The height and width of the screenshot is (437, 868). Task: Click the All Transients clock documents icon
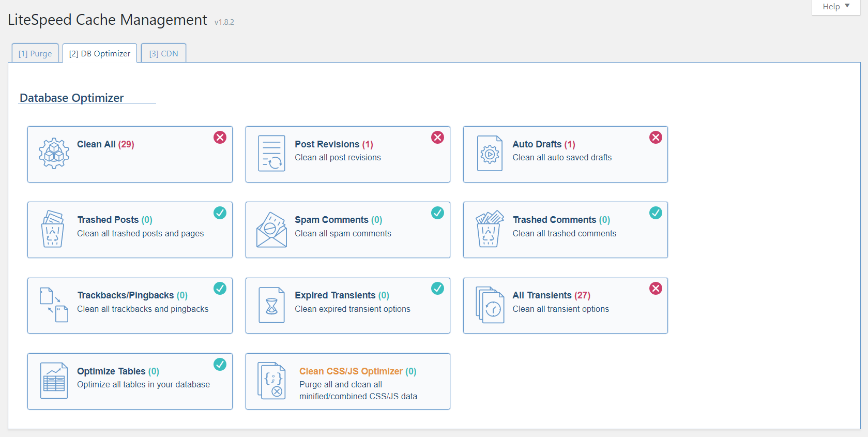point(490,305)
